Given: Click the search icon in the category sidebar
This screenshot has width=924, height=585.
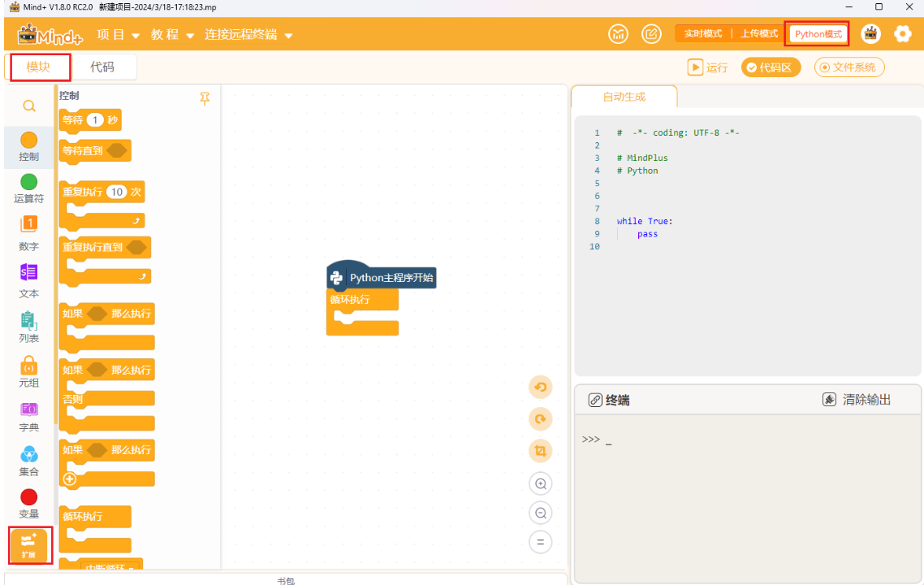Looking at the screenshot, I should pos(29,106).
